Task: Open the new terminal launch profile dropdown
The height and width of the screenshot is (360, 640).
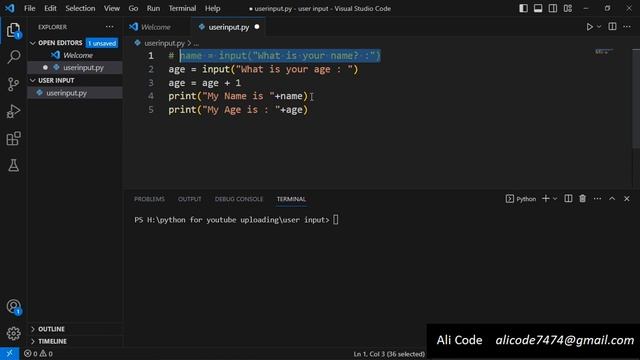Action: [555, 199]
